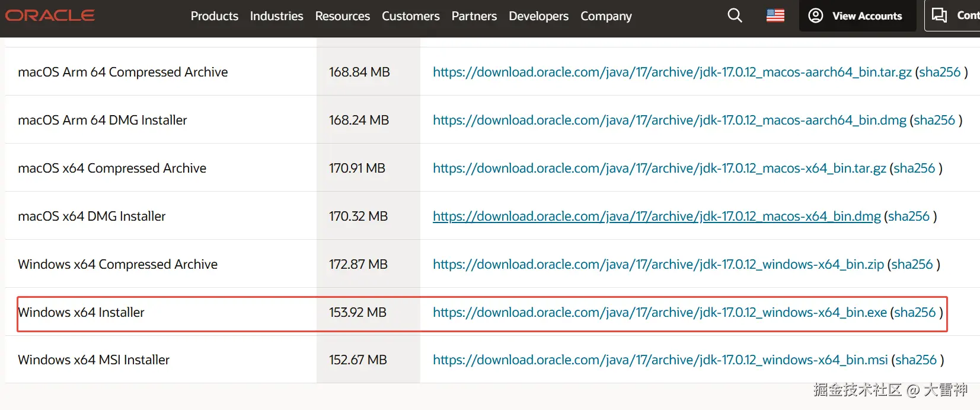Select text macOS Arm 64 DMG Installer
980x410 pixels.
pyautogui.click(x=103, y=120)
